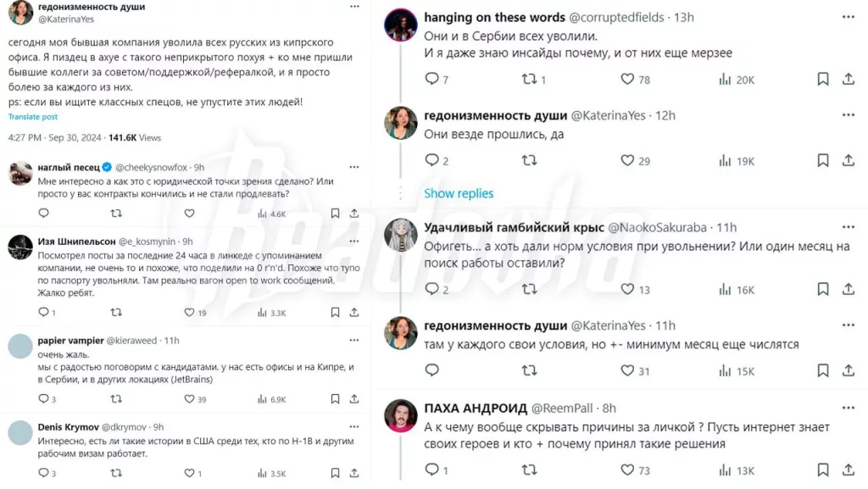Open more options on Удачливый гамбийский крыс reply

click(848, 227)
